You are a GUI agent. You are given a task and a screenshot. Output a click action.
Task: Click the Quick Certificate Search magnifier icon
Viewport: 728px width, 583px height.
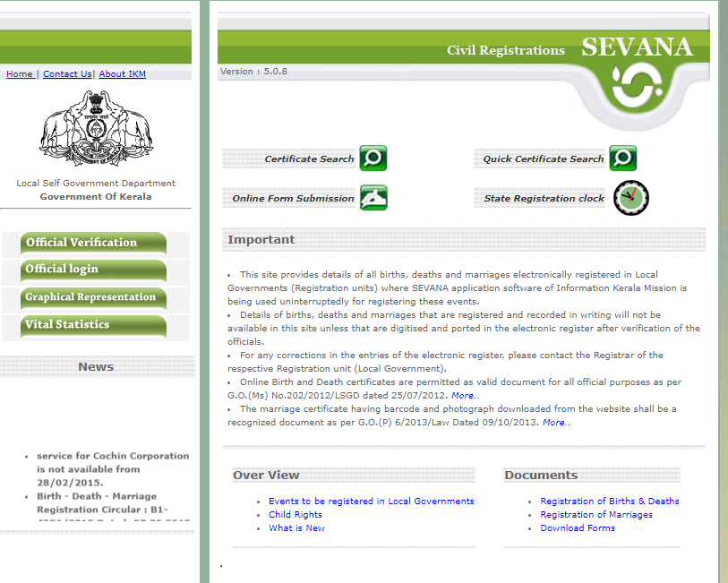pyautogui.click(x=622, y=159)
